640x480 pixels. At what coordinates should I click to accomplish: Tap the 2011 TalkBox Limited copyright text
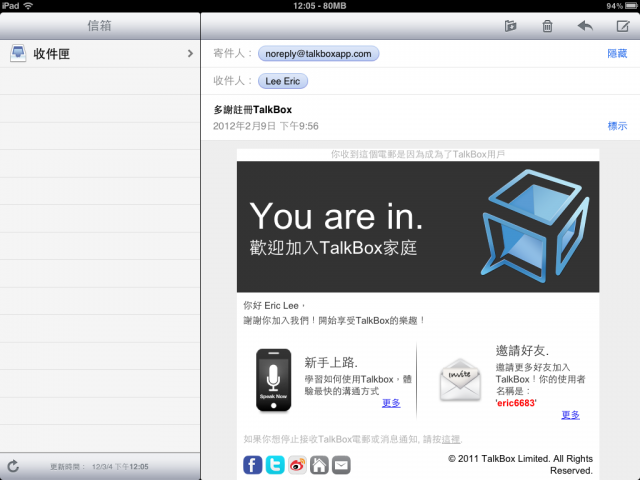tap(520, 464)
